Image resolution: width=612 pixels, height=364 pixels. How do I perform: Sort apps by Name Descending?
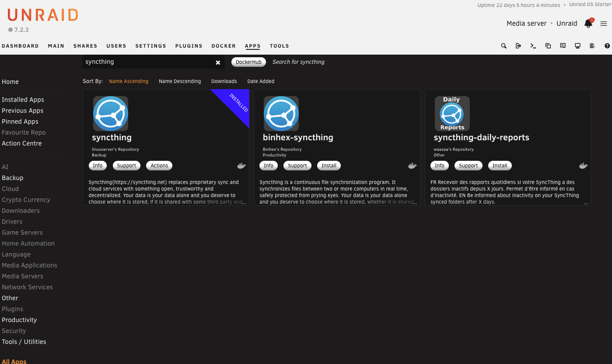coord(180,81)
